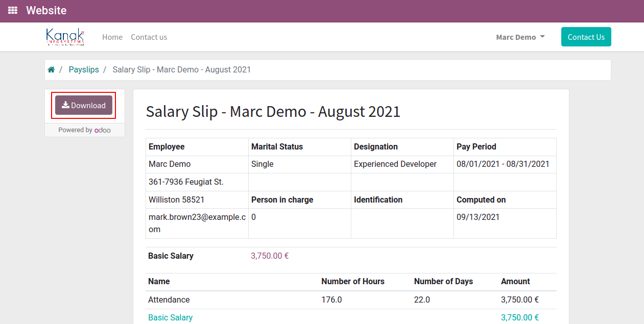
Task: Click the Basic Salary line link
Action: coord(170,317)
